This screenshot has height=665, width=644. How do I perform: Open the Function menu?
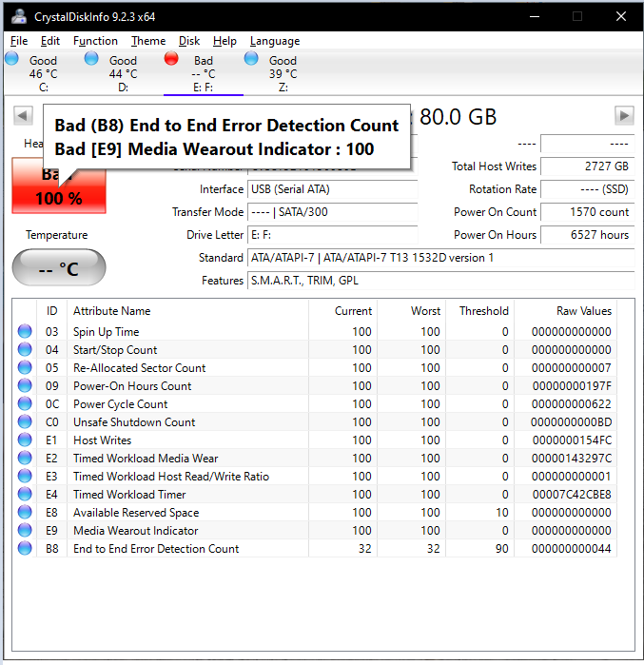(95, 41)
